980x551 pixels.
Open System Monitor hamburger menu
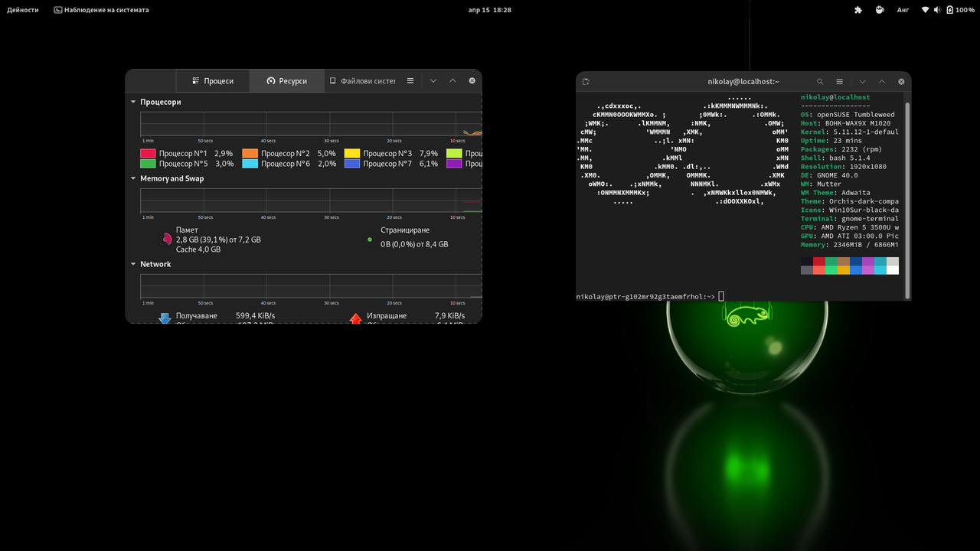[410, 80]
